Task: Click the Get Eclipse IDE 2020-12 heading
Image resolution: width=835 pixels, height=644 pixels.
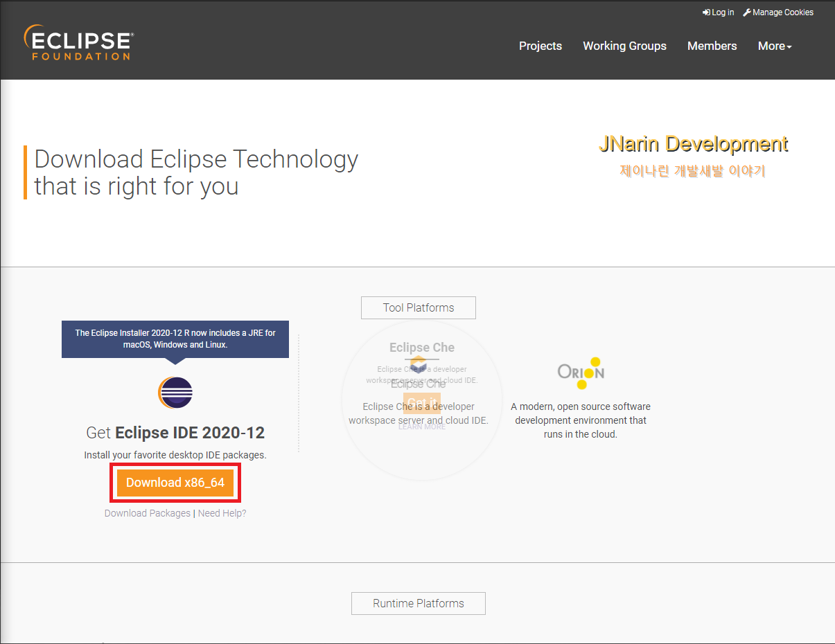Action: click(175, 433)
